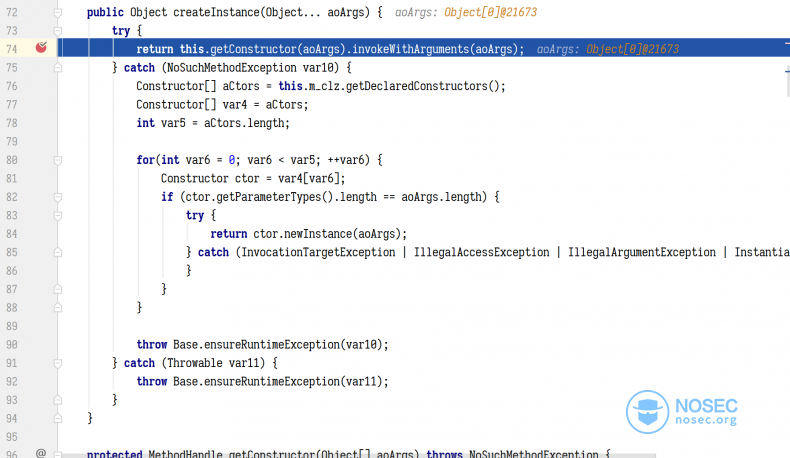This screenshot has height=458, width=790.
Task: Click the ctor variable declaration on line 81
Action: 247,179
